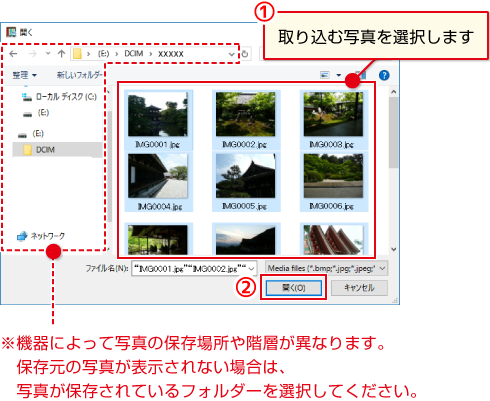Click the Back navigation arrow
Image resolution: width=490 pixels, height=401 pixels.
[x=13, y=54]
